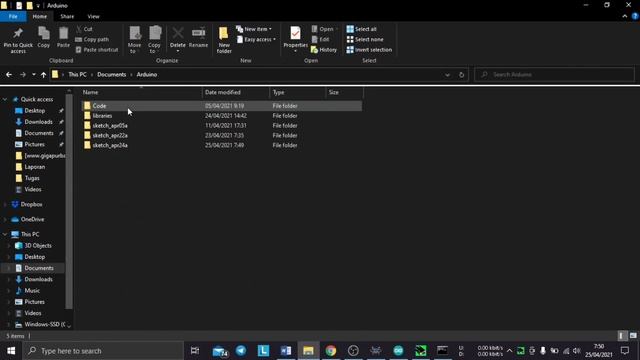Open the File tab
The image size is (640, 360).
[13, 16]
